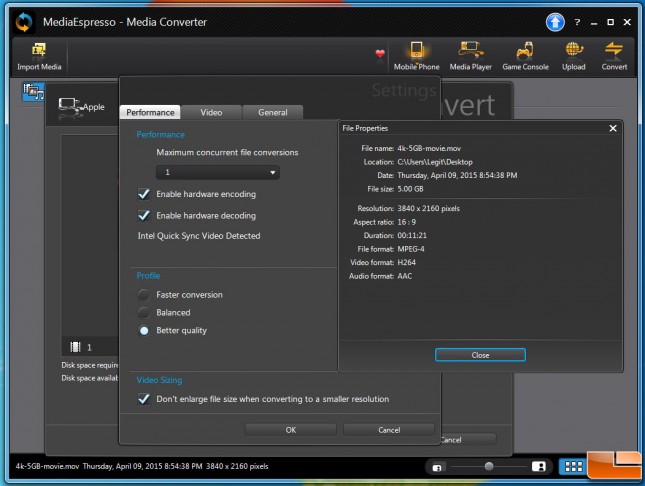Click aspect ratio value 16 : 9
Screen dimensions: 645x486
pyautogui.click(x=406, y=222)
